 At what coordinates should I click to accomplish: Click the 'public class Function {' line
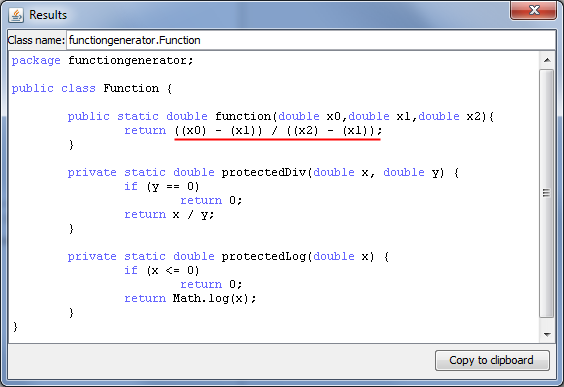pos(92,88)
